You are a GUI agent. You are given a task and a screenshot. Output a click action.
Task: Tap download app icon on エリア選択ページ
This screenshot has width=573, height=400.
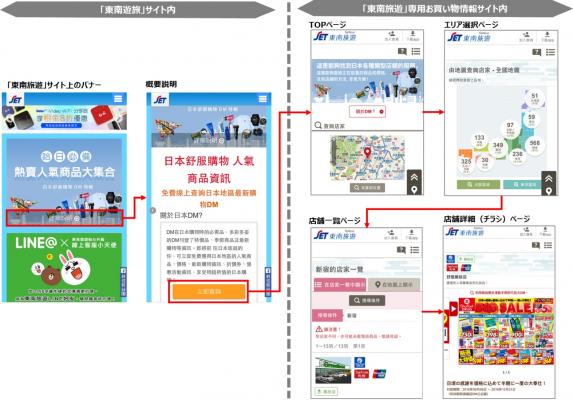[x=547, y=37]
